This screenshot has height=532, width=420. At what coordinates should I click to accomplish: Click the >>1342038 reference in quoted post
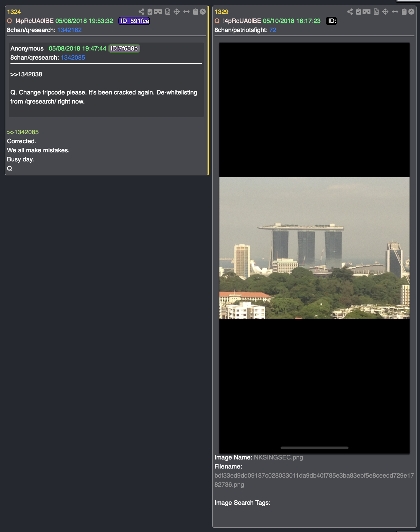point(26,74)
